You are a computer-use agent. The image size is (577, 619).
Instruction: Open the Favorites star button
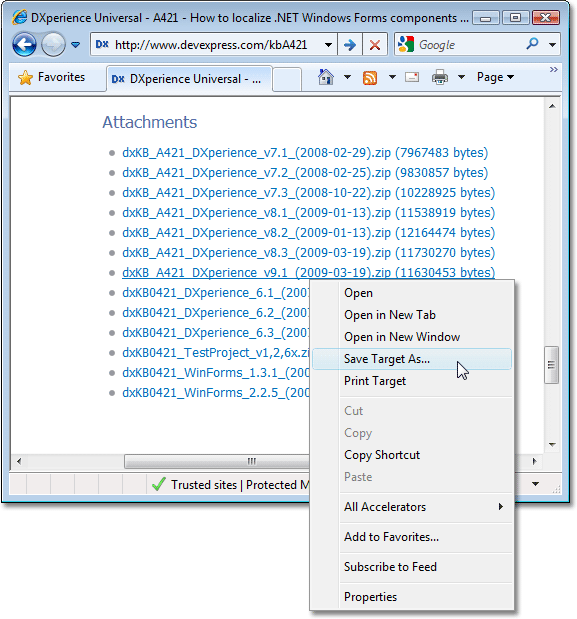click(51, 77)
